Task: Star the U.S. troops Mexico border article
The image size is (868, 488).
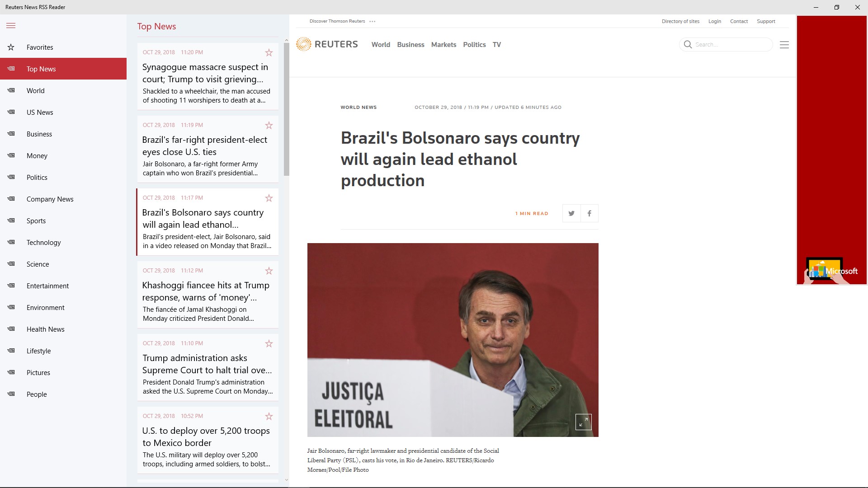Action: tap(269, 417)
